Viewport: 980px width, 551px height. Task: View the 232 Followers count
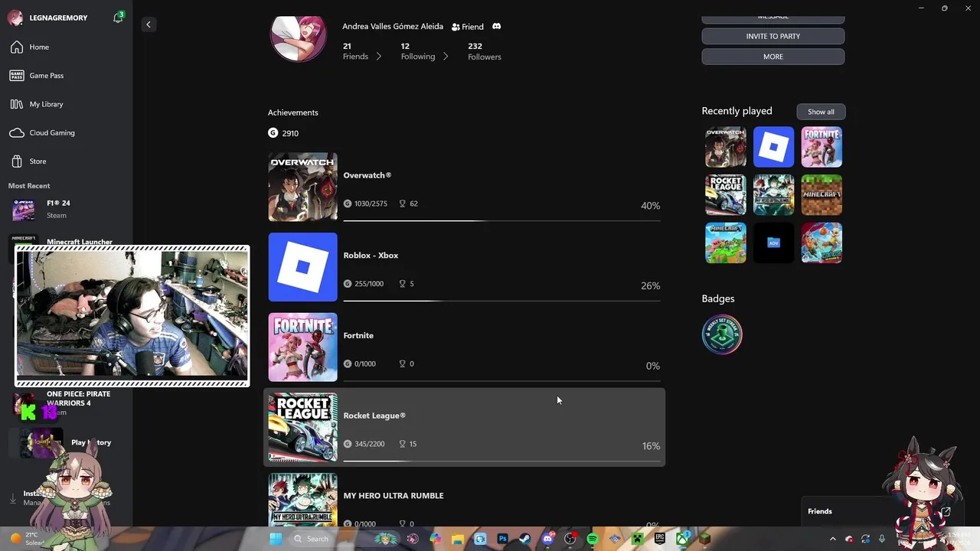(485, 51)
